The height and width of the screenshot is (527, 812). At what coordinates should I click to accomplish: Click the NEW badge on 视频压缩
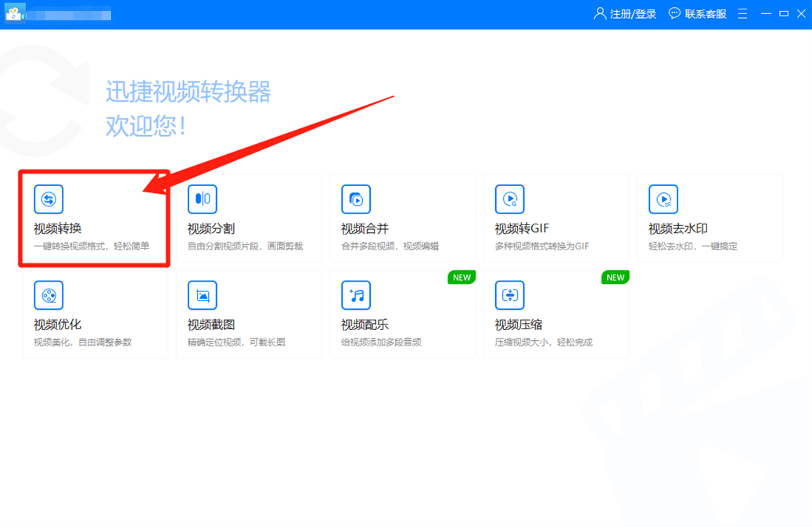(615, 278)
